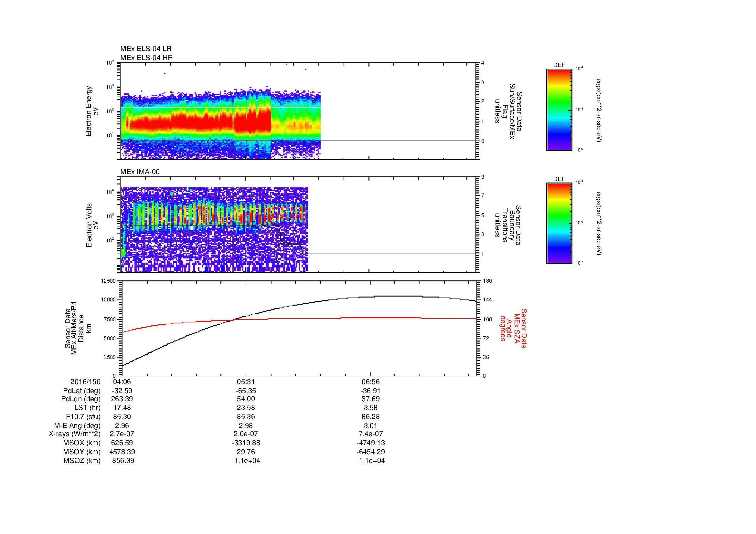This screenshot has width=756, height=534.
Task: Click the PdLon (deg) row label
Action: click(x=81, y=399)
